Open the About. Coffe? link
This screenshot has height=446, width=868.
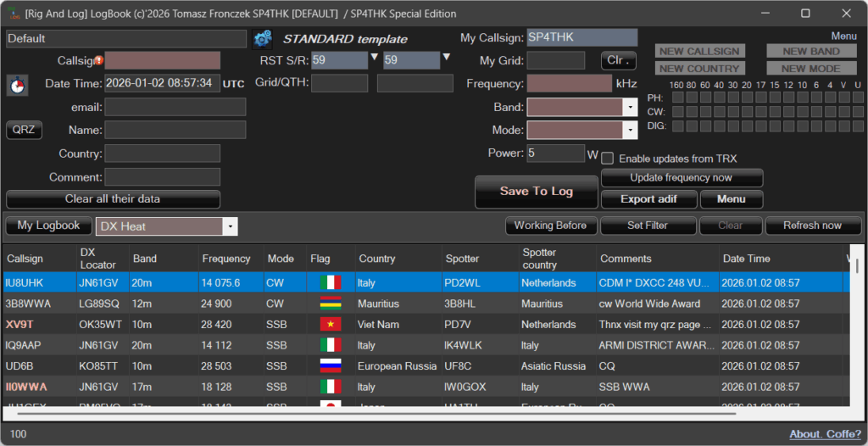[x=825, y=434]
